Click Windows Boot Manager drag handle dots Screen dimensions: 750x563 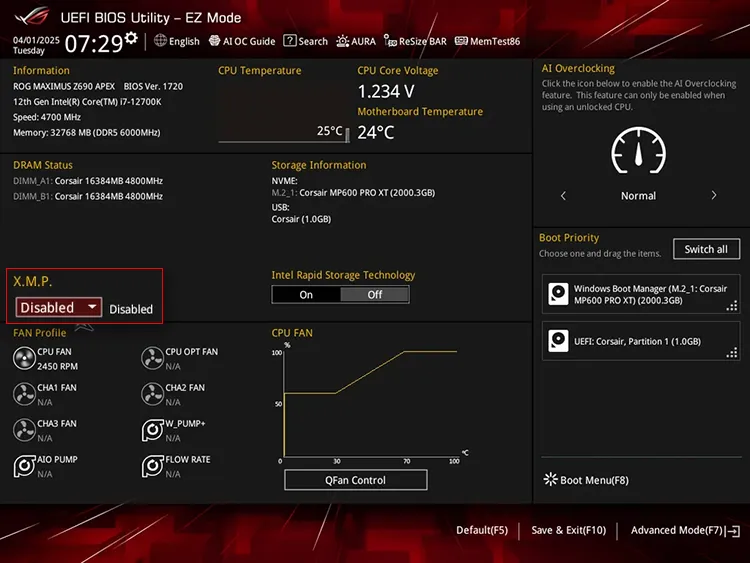pyautogui.click(x=732, y=306)
